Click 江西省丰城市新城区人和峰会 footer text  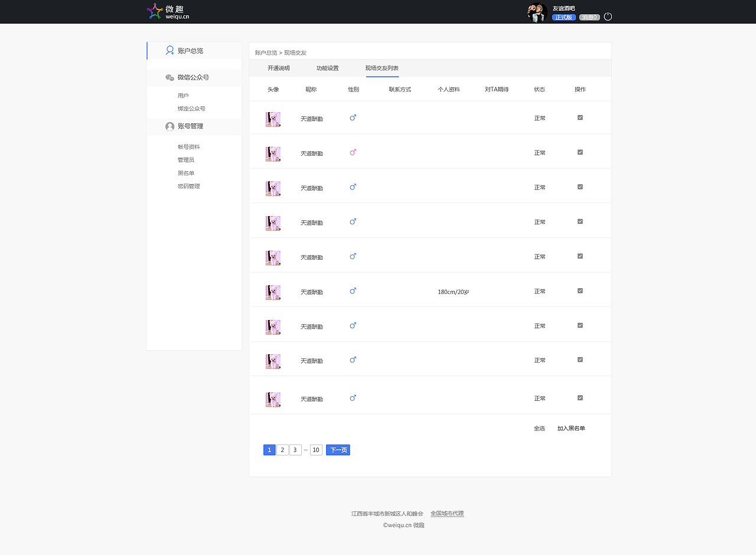[387, 514]
